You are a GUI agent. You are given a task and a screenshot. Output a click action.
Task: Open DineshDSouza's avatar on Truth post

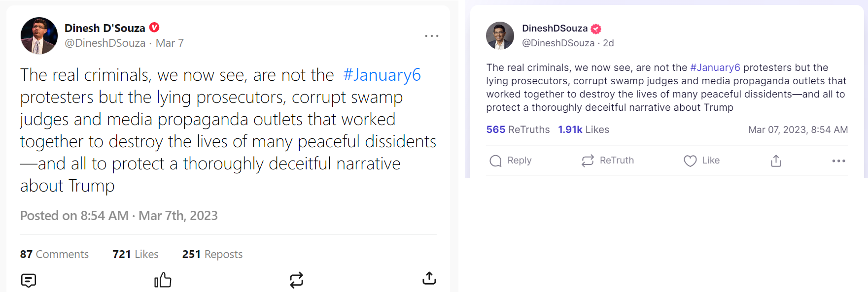[x=500, y=35]
